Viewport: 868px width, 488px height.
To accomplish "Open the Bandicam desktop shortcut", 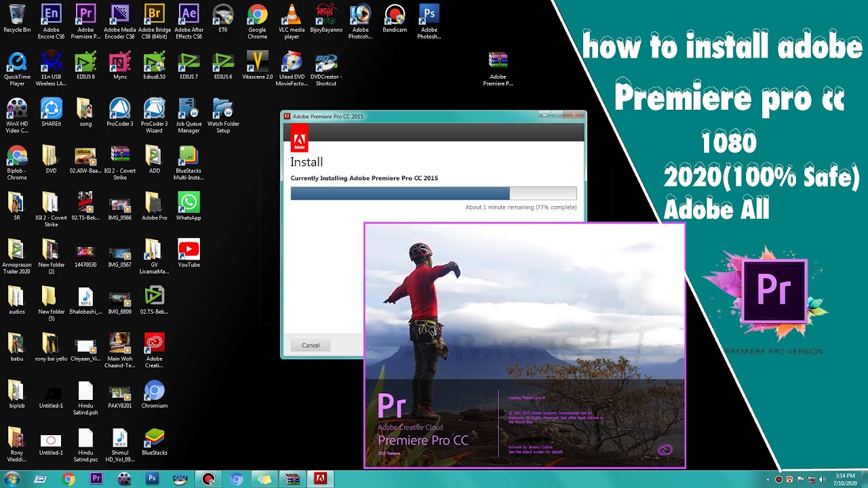I will [395, 18].
